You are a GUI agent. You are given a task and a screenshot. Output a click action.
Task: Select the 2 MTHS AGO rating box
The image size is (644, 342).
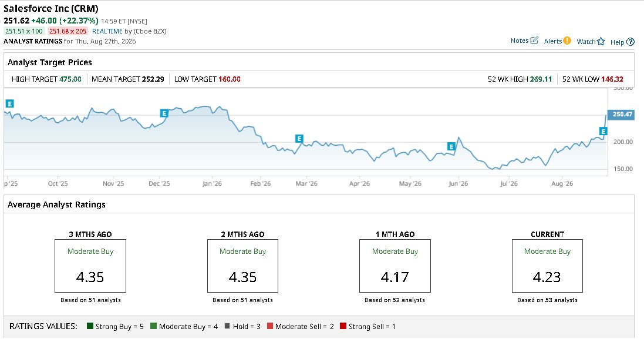point(242,266)
